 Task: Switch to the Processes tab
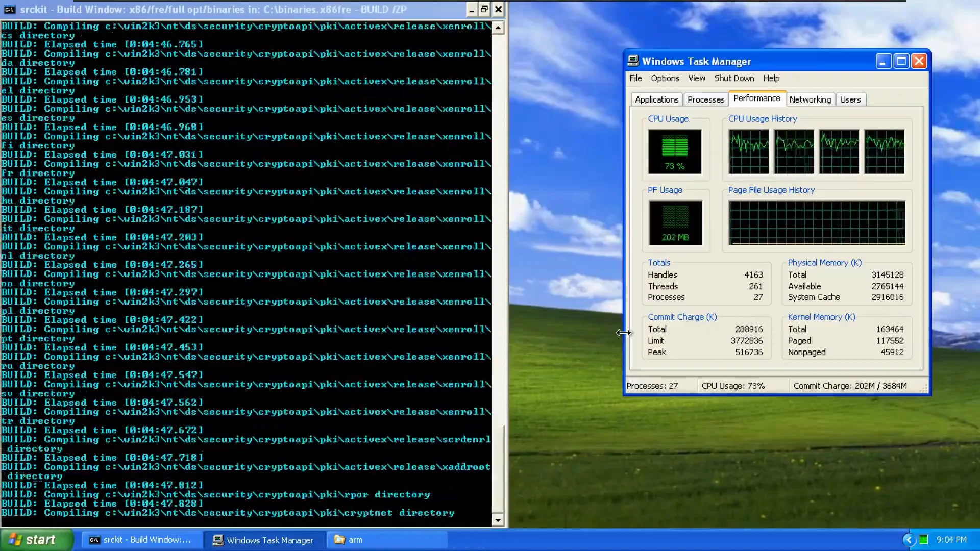705,99
